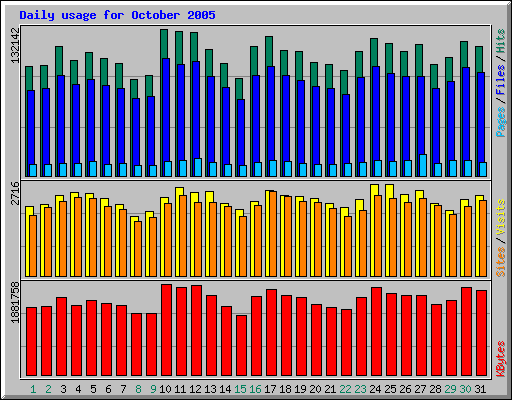Click the 'Files' legend label
This screenshot has height=400, width=512.
click(x=500, y=80)
